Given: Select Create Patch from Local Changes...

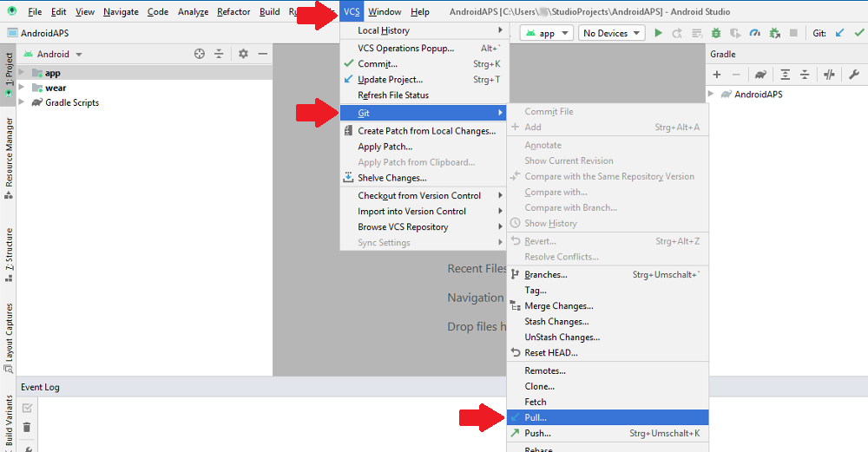Looking at the screenshot, I should click(x=424, y=130).
